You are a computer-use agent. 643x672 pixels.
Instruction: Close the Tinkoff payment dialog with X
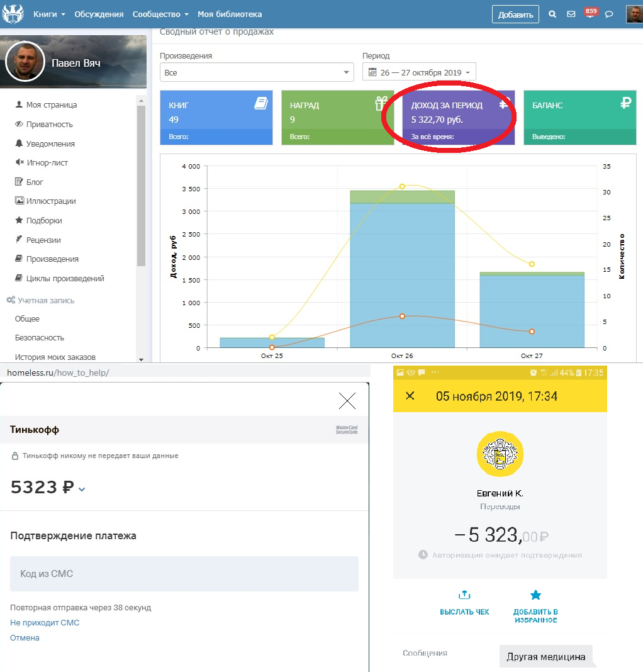point(347,401)
